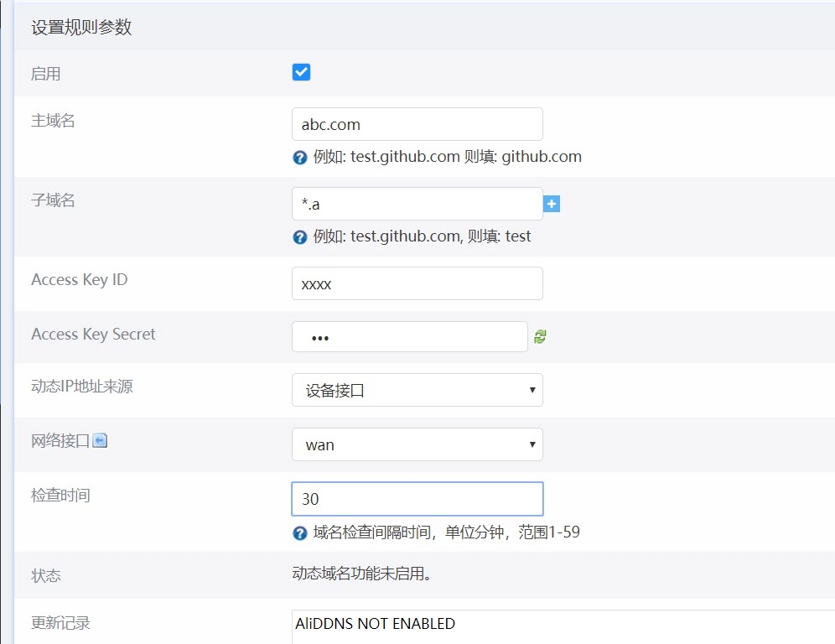The width and height of the screenshot is (835, 644).
Task: Click the small icon next to 网络接口 label
Action: click(x=100, y=440)
